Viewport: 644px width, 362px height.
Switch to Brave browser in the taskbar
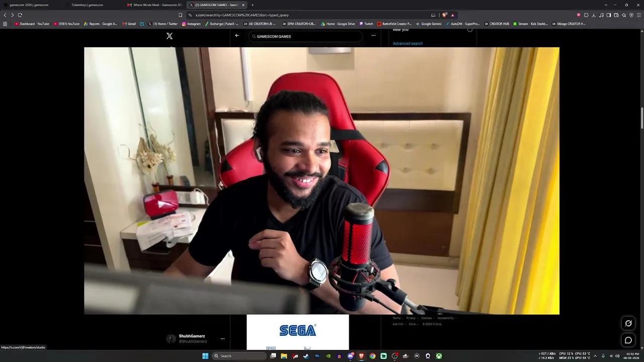tap(361, 356)
